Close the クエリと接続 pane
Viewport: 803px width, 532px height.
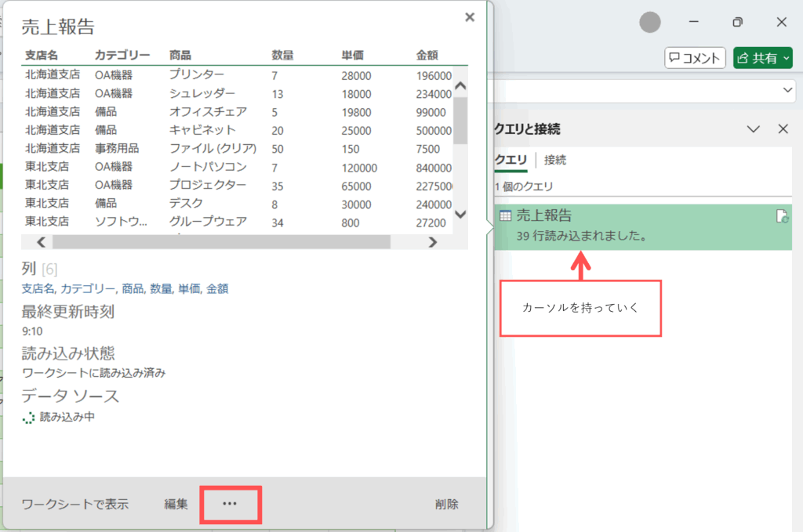coord(783,129)
